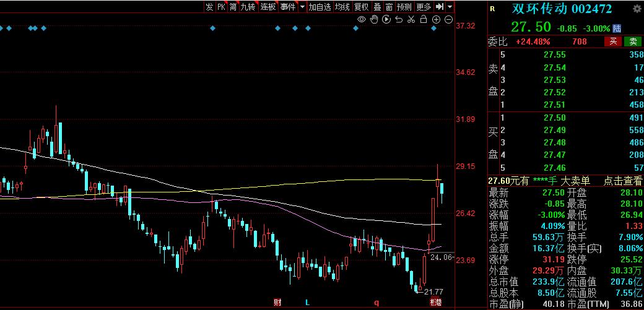Click buy level 2 price 27.49
Image resolution: width=644 pixels, height=310 pixels.
click(x=554, y=130)
